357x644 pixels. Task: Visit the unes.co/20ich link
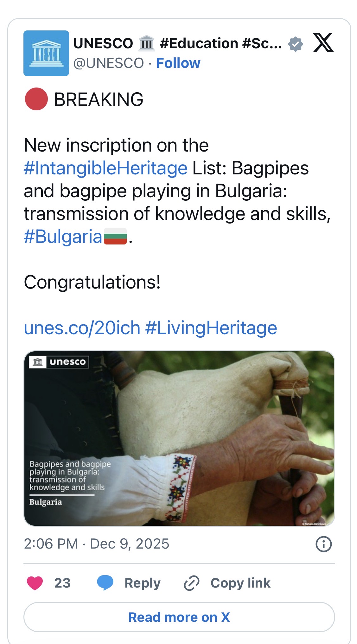pos(82,328)
